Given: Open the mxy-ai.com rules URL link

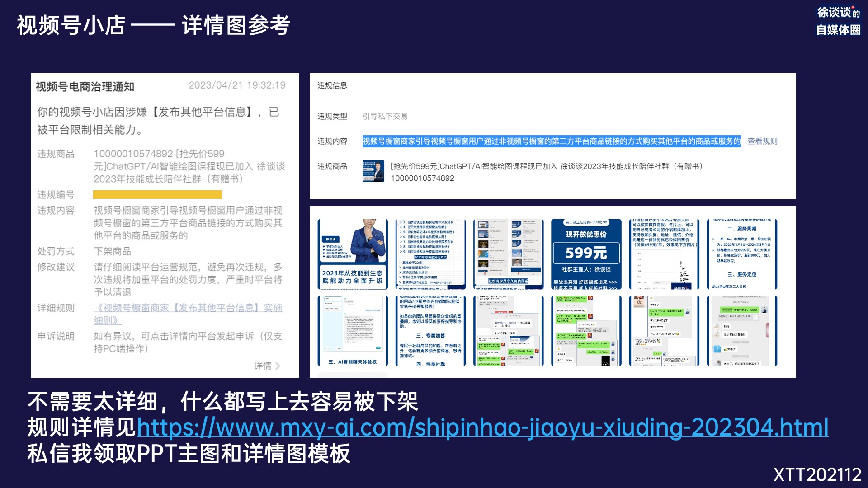Looking at the screenshot, I should coord(482,427).
